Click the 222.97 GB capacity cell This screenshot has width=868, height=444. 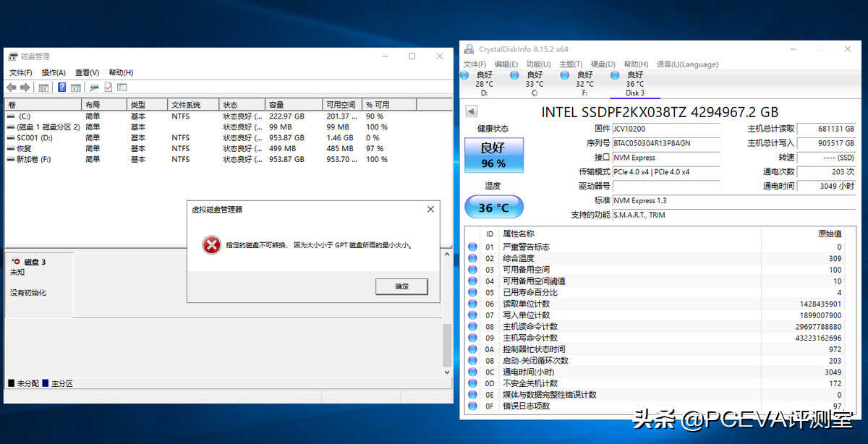click(x=287, y=116)
